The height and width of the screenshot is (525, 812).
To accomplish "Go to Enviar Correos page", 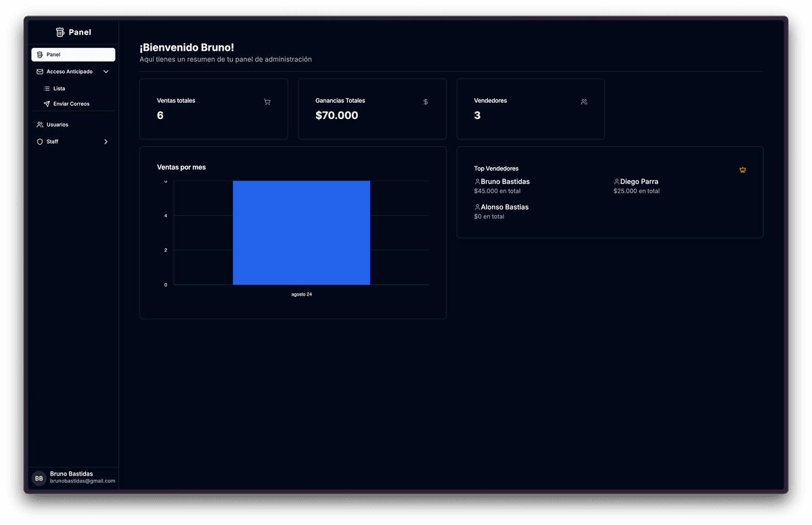I will (x=71, y=104).
